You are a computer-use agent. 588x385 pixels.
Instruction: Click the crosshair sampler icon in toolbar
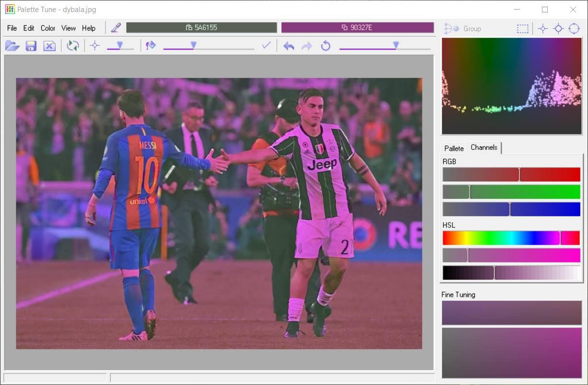click(x=95, y=46)
